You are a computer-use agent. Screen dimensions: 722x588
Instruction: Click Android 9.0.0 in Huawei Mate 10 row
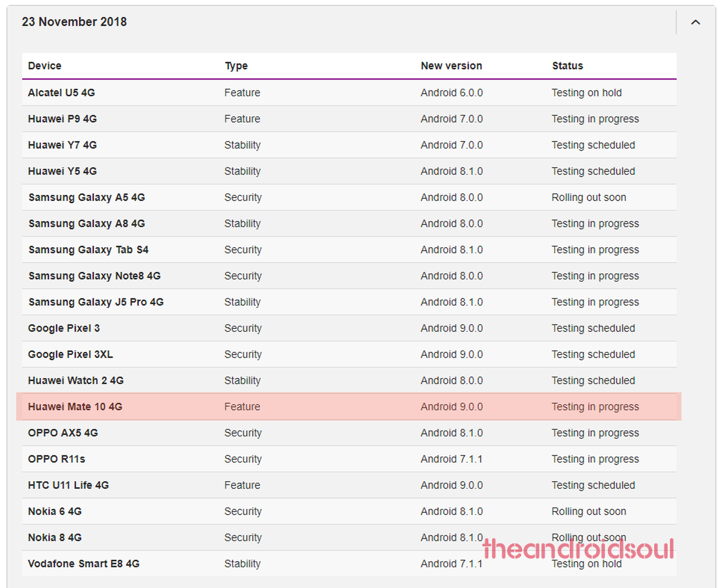[452, 407]
